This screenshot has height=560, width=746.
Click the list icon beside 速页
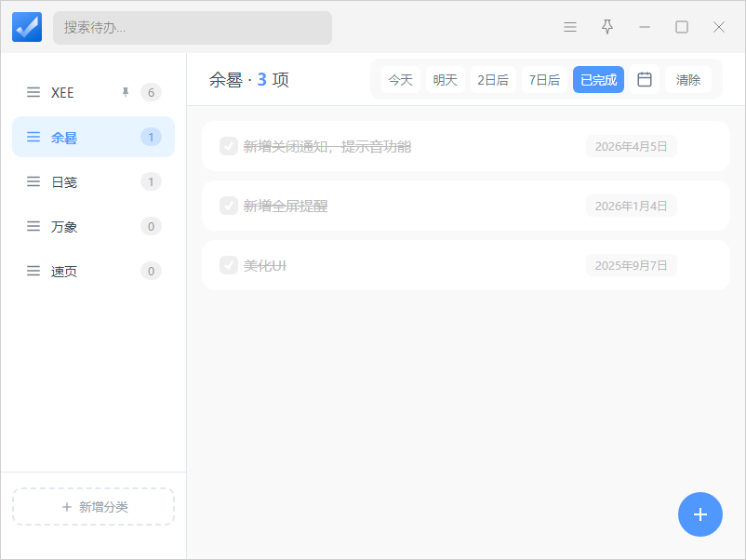pyautogui.click(x=33, y=272)
